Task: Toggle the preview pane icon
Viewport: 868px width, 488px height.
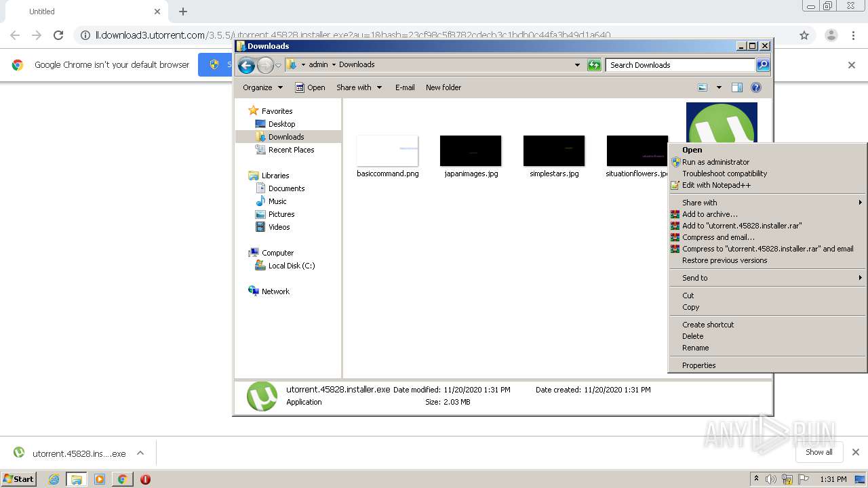Action: point(737,87)
